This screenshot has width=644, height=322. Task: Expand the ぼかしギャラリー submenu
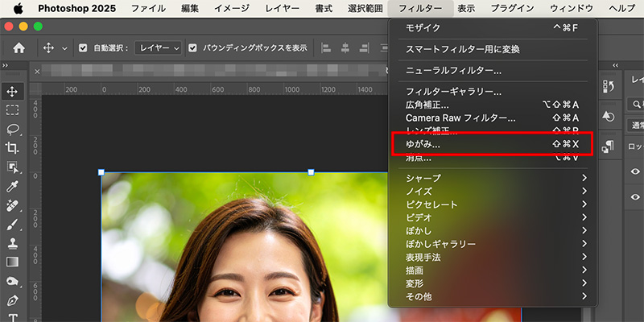496,244
